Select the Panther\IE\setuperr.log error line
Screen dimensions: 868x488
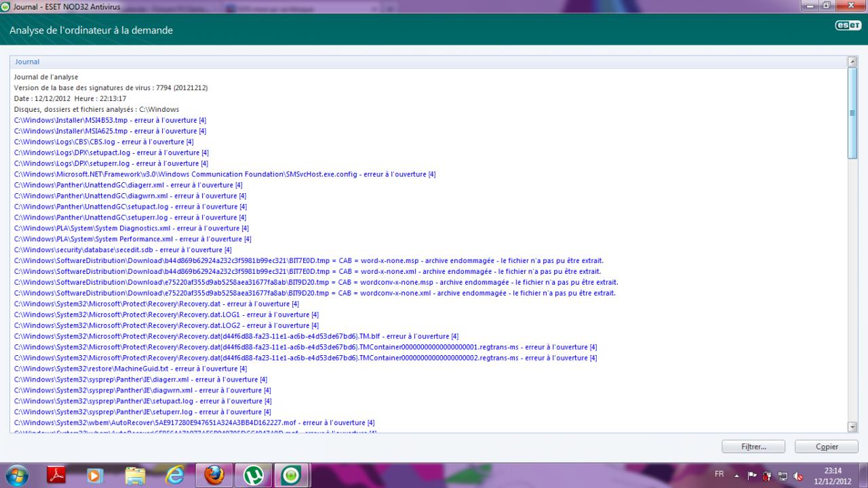pyautogui.click(x=143, y=412)
